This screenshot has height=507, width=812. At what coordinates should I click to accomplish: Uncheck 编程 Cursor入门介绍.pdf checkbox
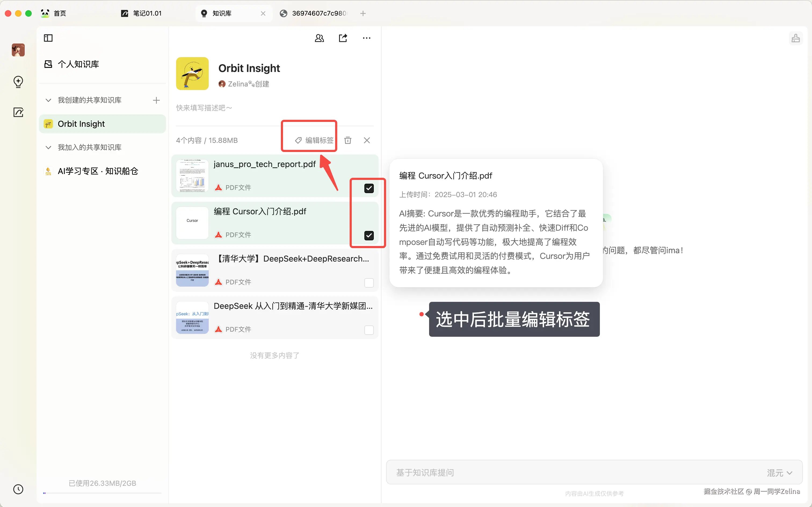369,236
